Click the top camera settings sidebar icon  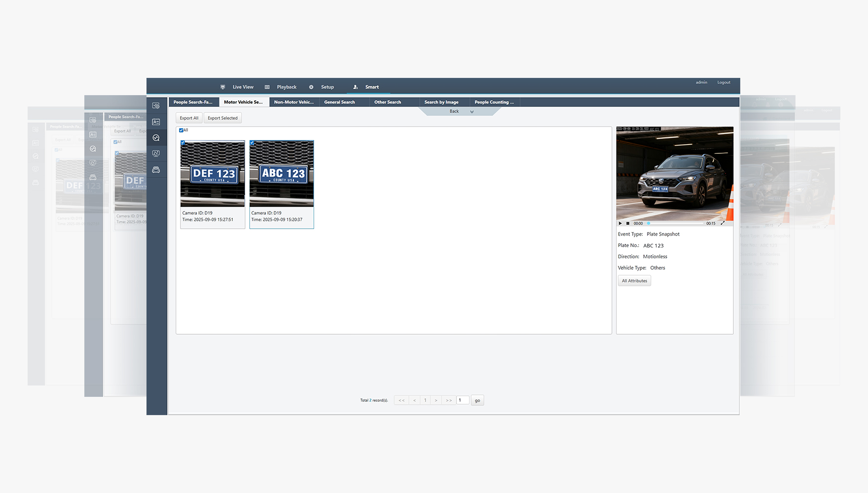[x=156, y=106]
